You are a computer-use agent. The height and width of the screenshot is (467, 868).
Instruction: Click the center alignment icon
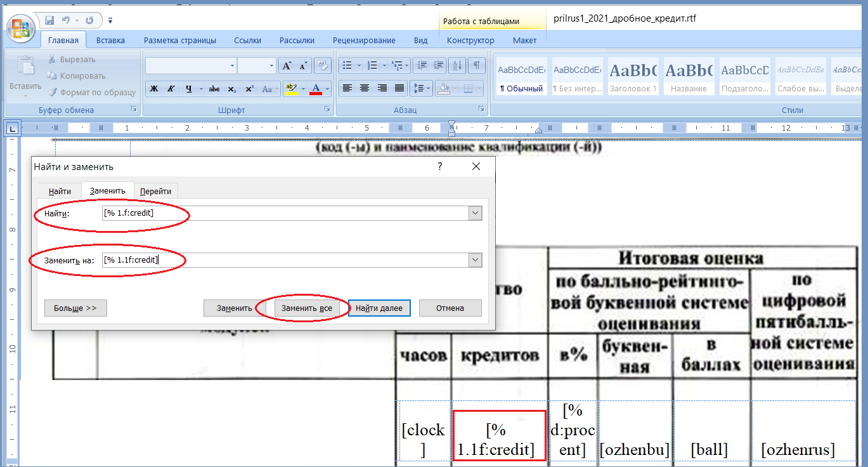click(365, 88)
